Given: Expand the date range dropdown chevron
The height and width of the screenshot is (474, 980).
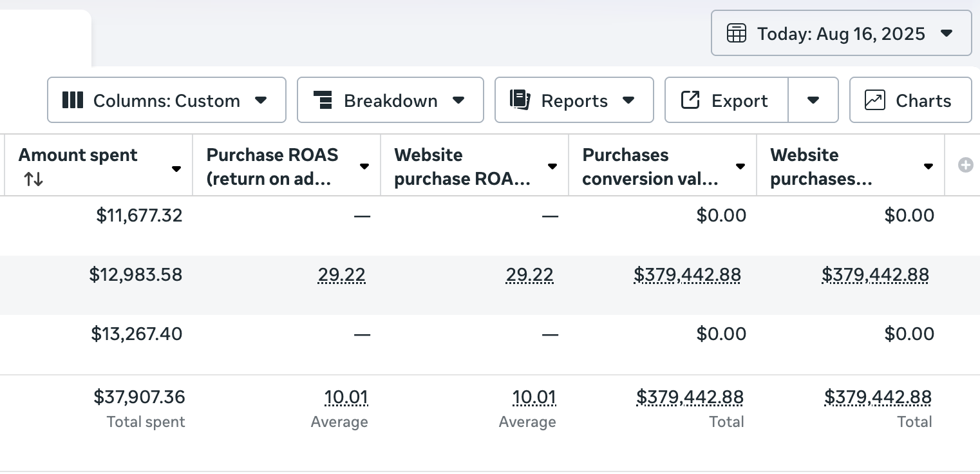Looking at the screenshot, I should pos(947,33).
